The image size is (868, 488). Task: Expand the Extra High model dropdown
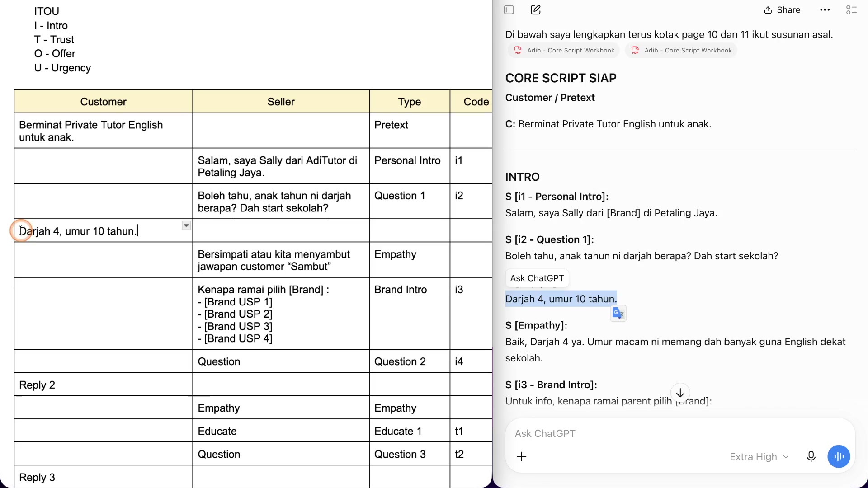point(759,457)
